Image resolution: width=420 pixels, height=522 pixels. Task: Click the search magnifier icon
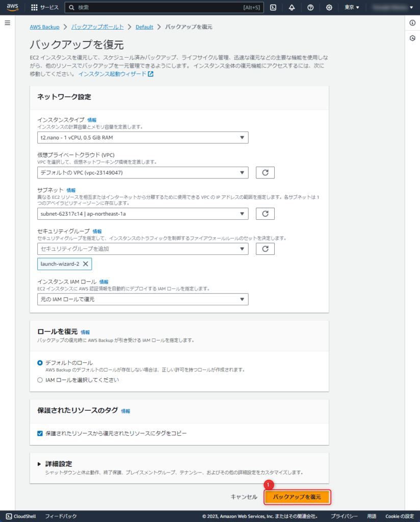click(x=71, y=7)
